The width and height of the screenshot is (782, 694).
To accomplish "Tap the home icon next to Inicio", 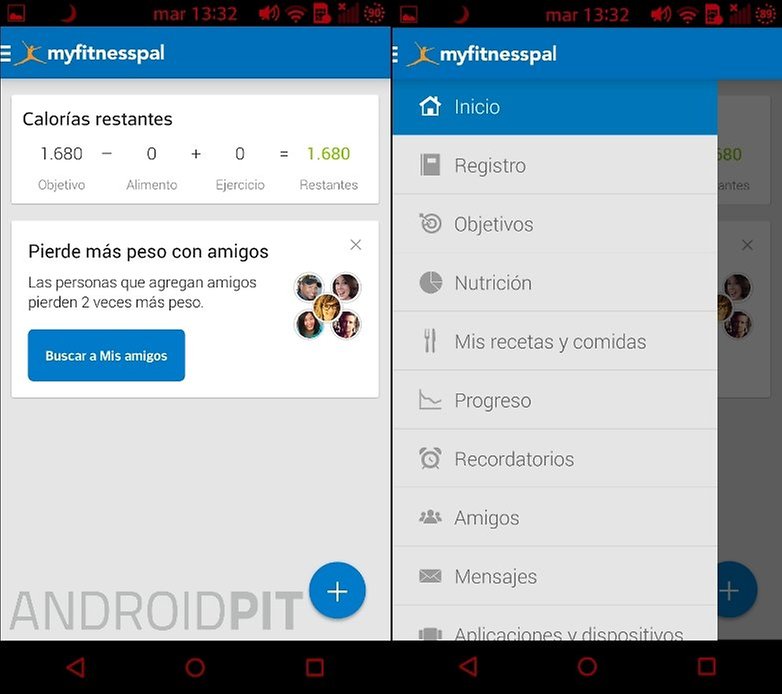I will coord(430,106).
